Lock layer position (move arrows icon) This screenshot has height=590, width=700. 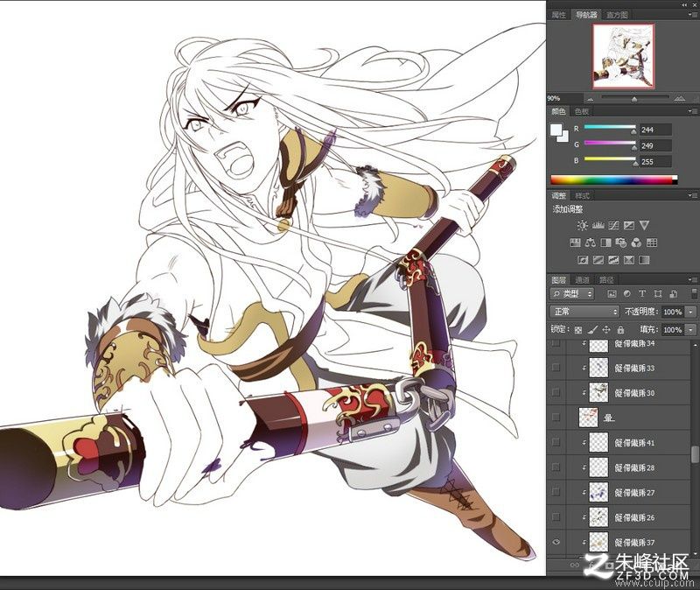tap(606, 330)
